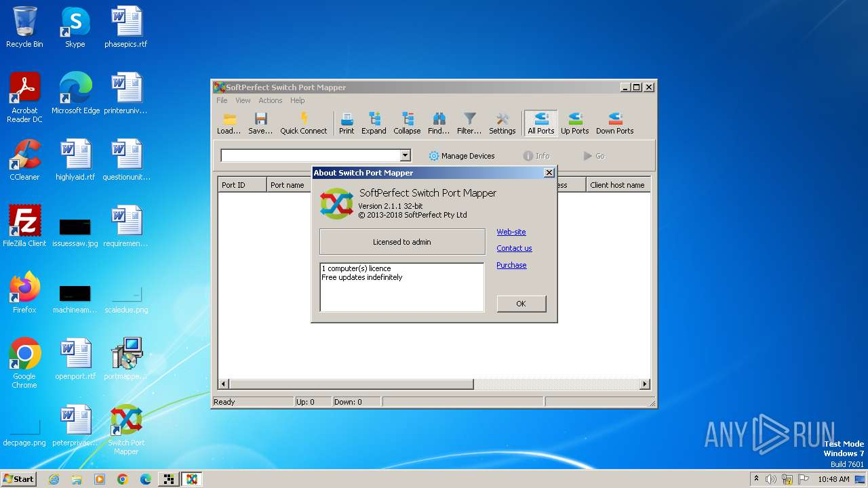Select the phasepics.rtf desktop file
Screen dimensions: 868x488
[126, 27]
